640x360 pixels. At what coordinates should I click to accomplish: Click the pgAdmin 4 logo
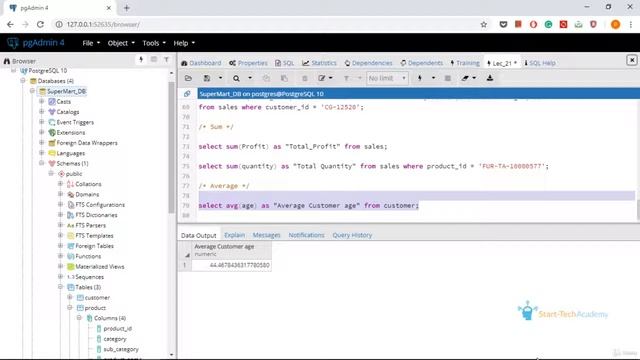pos(36,42)
